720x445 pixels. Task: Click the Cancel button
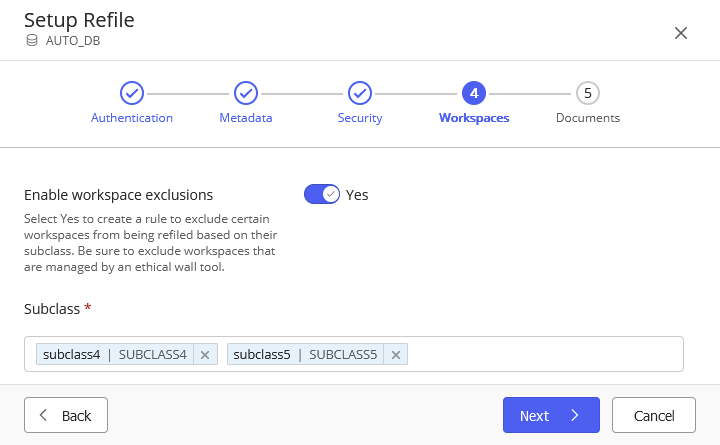click(655, 415)
